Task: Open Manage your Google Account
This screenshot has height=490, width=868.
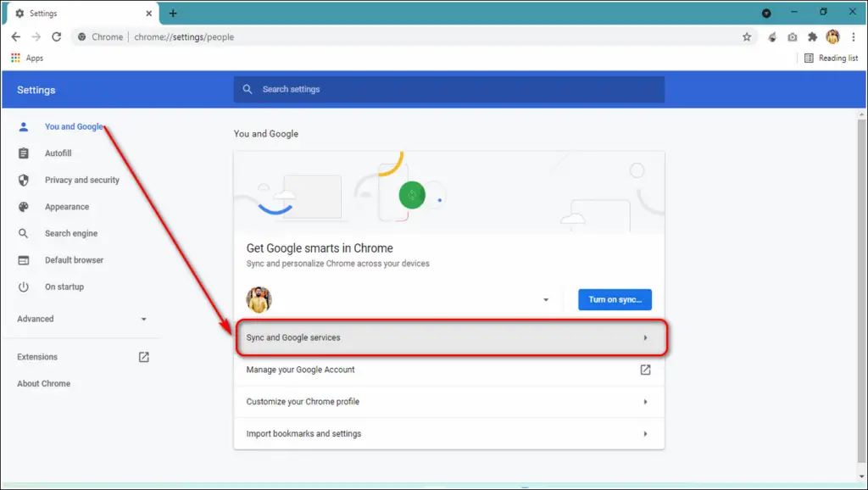Action: click(x=449, y=370)
